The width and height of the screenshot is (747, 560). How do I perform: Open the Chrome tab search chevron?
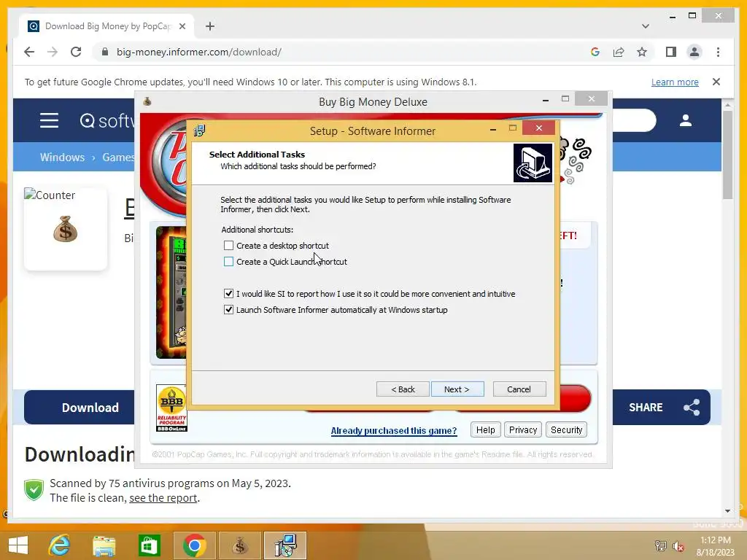(646, 26)
